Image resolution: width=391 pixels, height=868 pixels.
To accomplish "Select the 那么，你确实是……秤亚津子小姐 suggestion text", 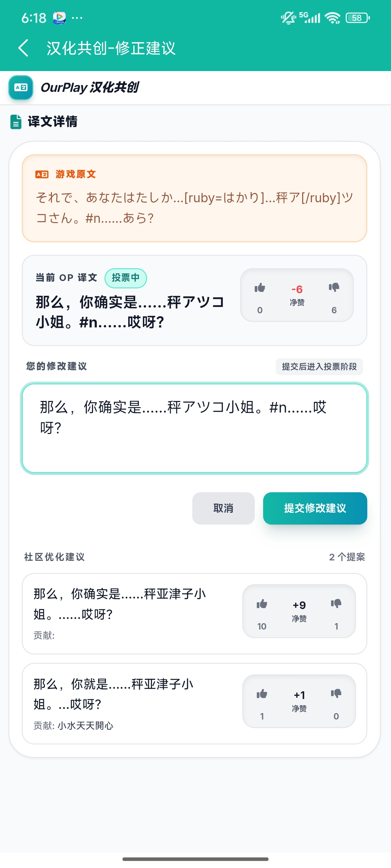I will 120,604.
